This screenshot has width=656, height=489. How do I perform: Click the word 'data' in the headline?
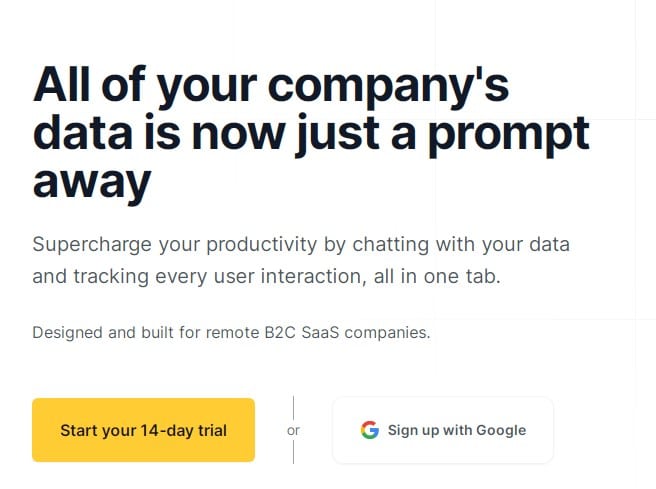pos(83,133)
